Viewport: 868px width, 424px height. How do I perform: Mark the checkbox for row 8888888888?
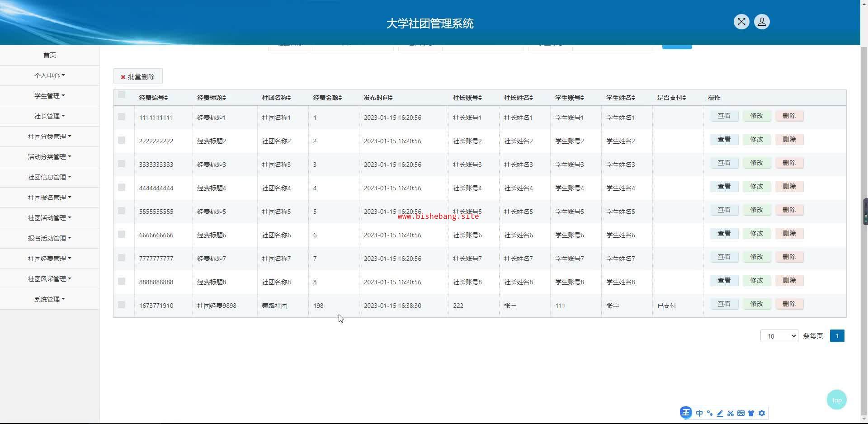[122, 281]
